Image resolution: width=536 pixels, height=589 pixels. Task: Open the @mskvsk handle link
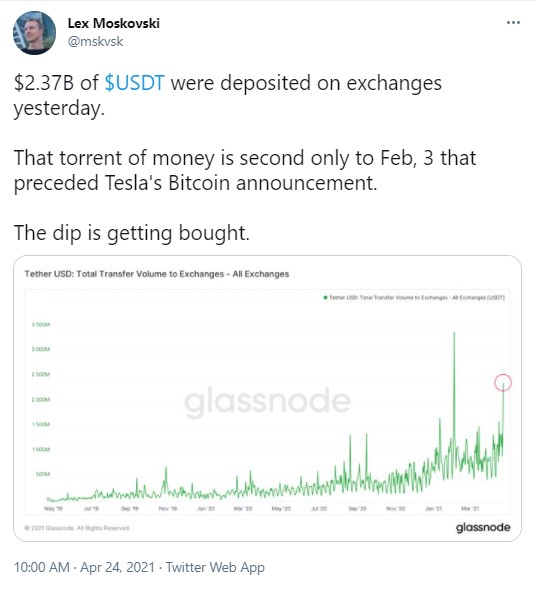[95, 41]
